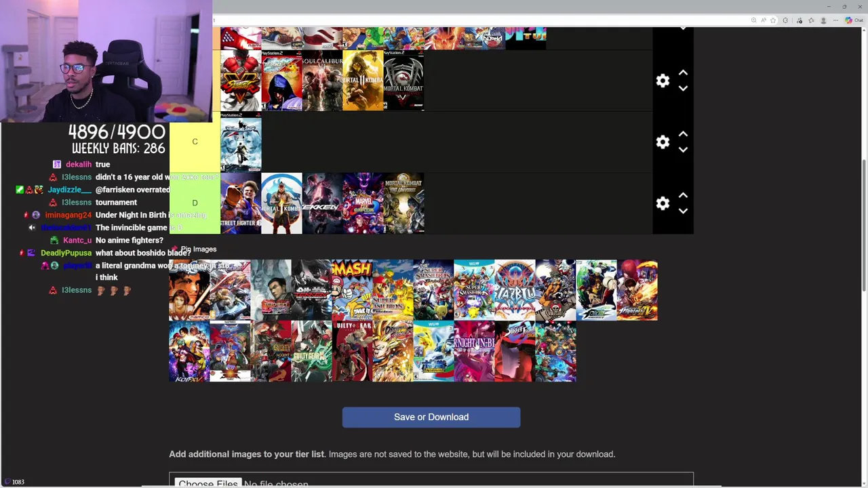Open the browser favorites list icon

point(811,20)
